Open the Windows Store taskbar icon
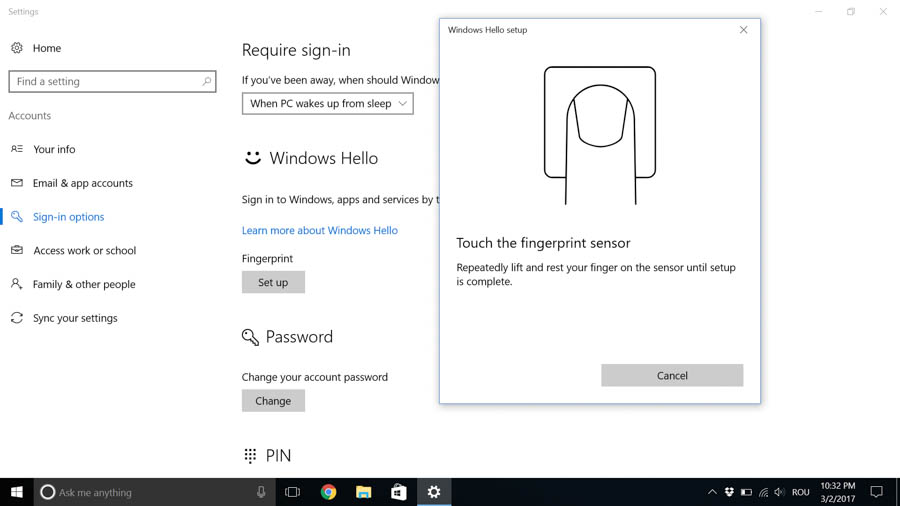 click(399, 492)
